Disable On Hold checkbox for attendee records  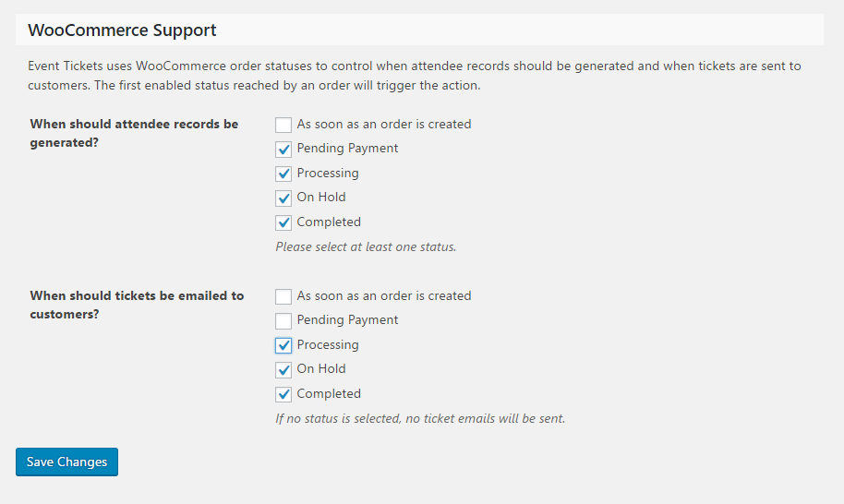(x=283, y=198)
